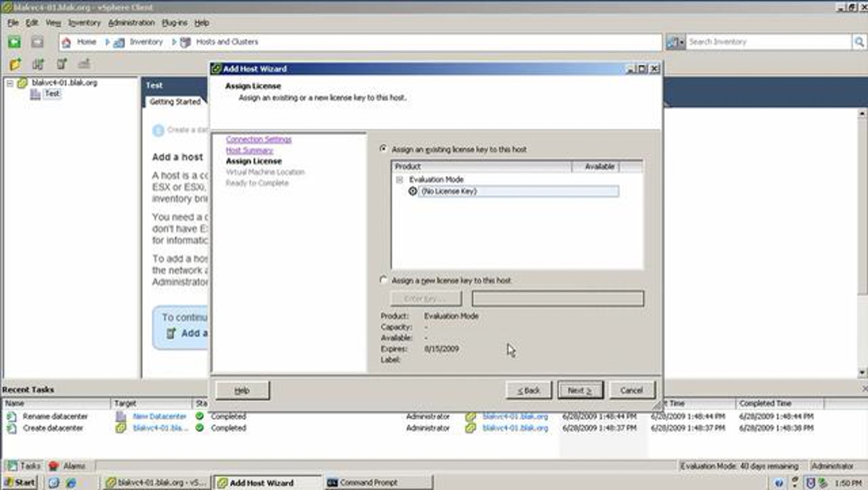Open the Administration menu
This screenshot has height=490, width=868.
click(131, 23)
